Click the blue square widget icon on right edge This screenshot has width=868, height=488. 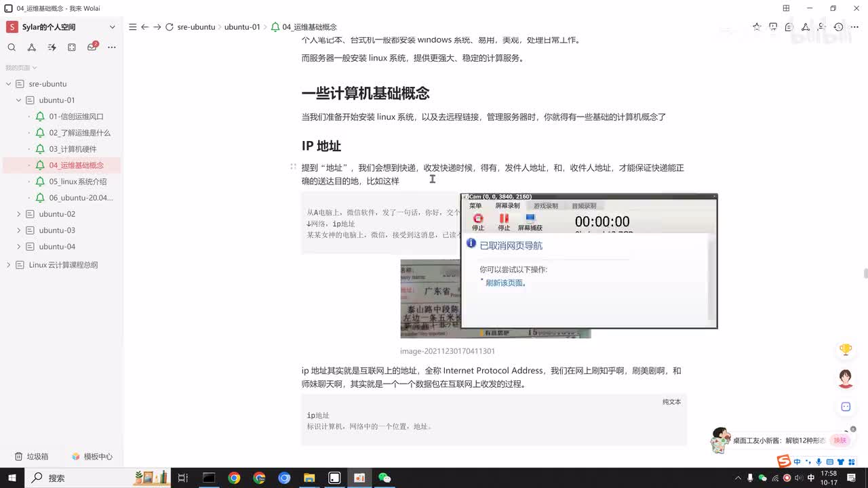846,407
